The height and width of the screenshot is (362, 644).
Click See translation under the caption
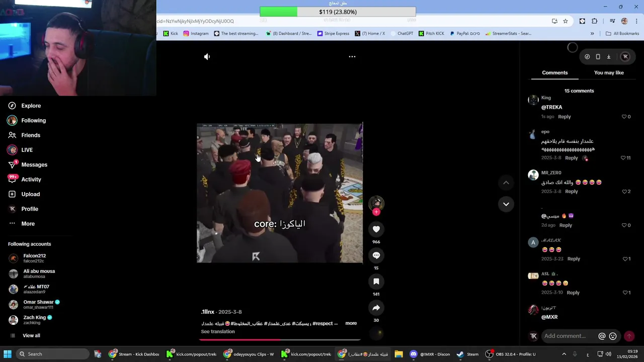(x=218, y=332)
